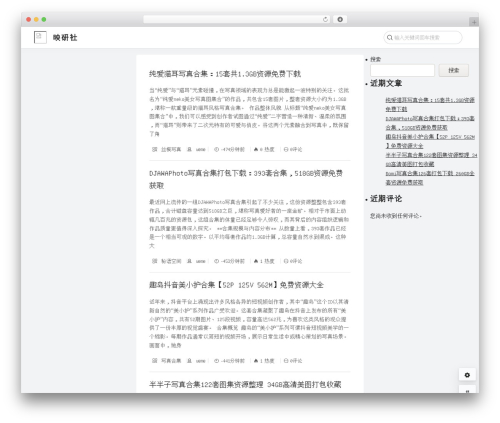The width and height of the screenshot is (500, 423).
Task: Click author icon under 纯爱猫耳 post
Action: click(189, 149)
